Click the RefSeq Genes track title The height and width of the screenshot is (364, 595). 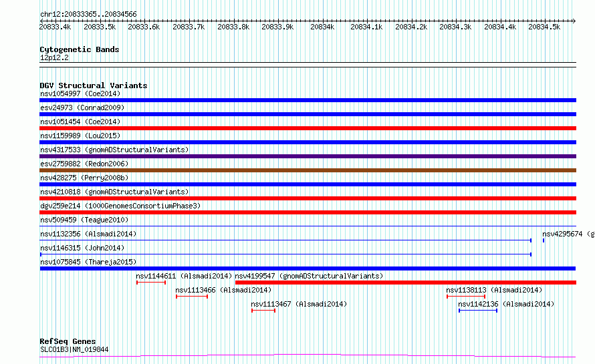(68, 342)
